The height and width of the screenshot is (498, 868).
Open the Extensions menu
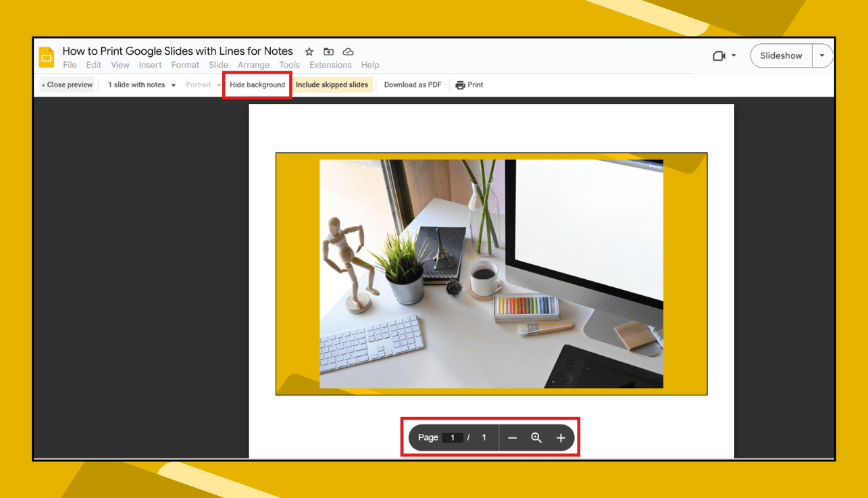330,65
